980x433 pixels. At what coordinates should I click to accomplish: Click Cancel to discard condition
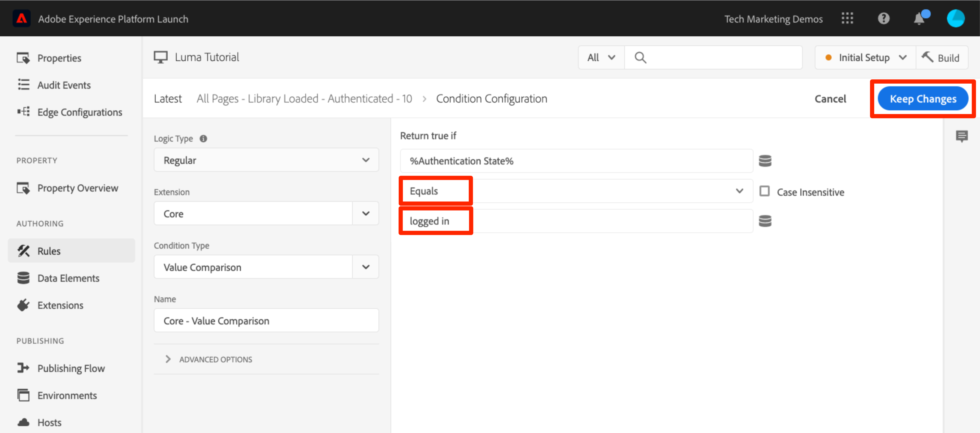click(830, 99)
